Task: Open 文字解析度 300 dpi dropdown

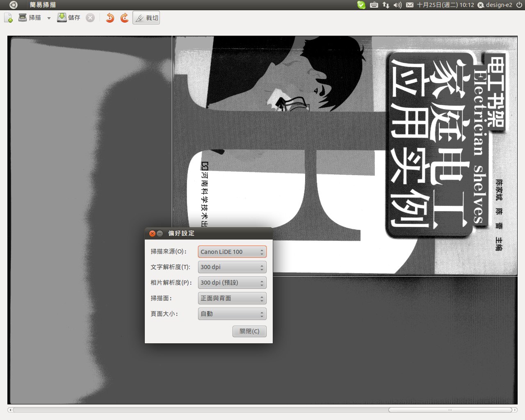Action: tap(232, 267)
